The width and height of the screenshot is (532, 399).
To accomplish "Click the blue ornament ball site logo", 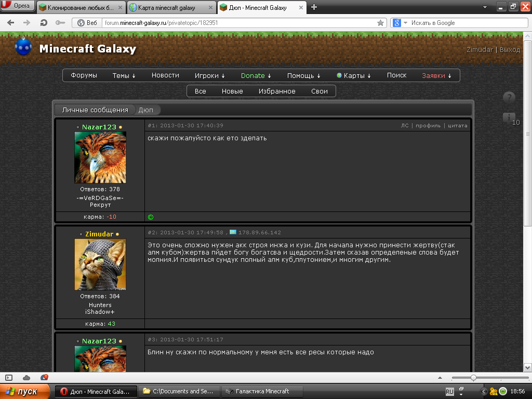I will pos(23,47).
